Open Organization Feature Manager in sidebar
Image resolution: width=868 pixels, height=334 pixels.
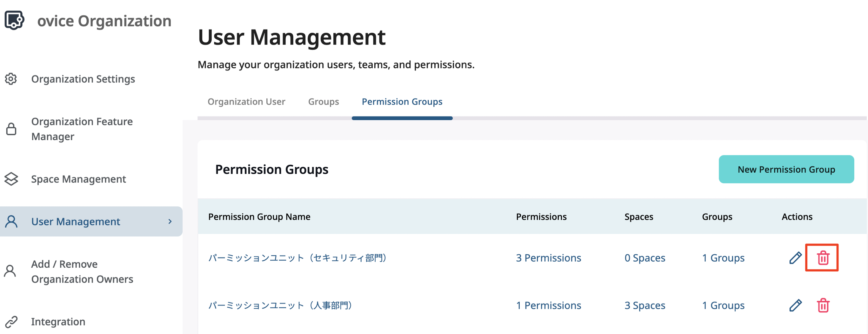(x=82, y=129)
